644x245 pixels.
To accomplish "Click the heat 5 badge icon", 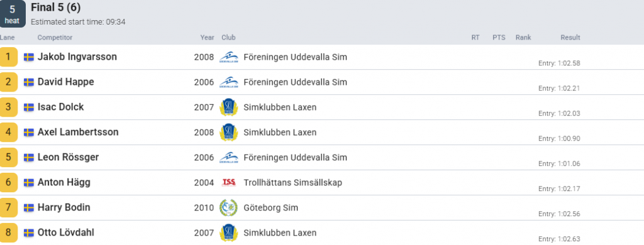I will tap(13, 14).
